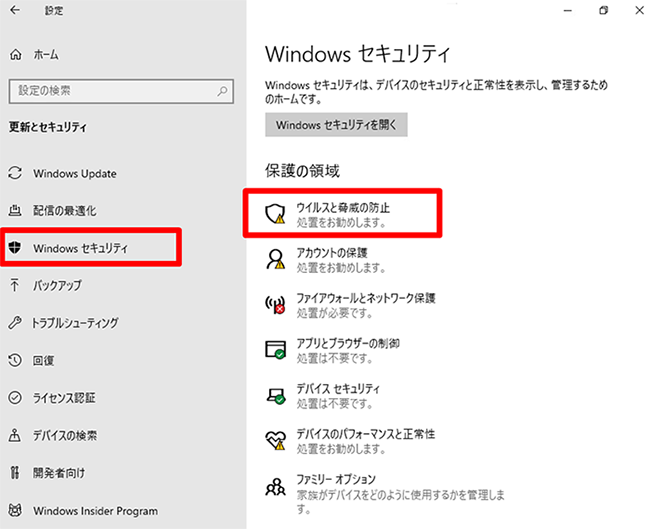Focus the 設定の検索 search field
This screenshot has height=529, width=650.
click(x=121, y=91)
